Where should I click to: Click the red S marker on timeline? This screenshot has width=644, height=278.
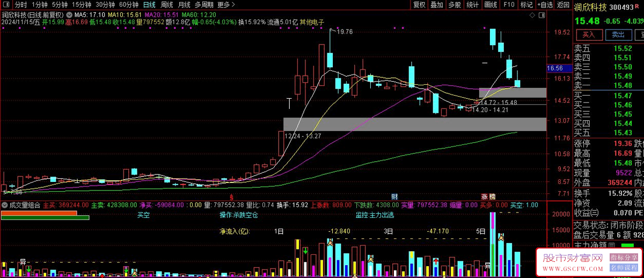click(x=231, y=196)
